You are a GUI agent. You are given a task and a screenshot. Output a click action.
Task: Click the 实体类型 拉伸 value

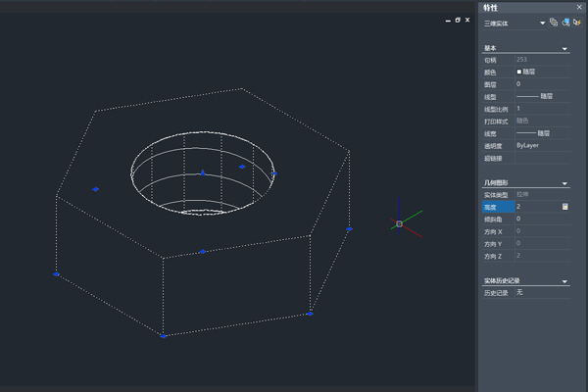tap(543, 194)
